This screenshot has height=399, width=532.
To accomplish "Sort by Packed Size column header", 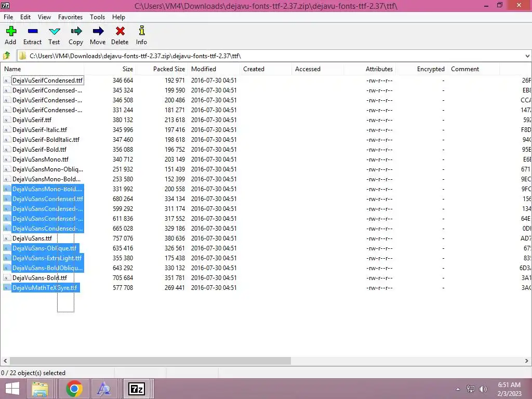I will 162,69.
